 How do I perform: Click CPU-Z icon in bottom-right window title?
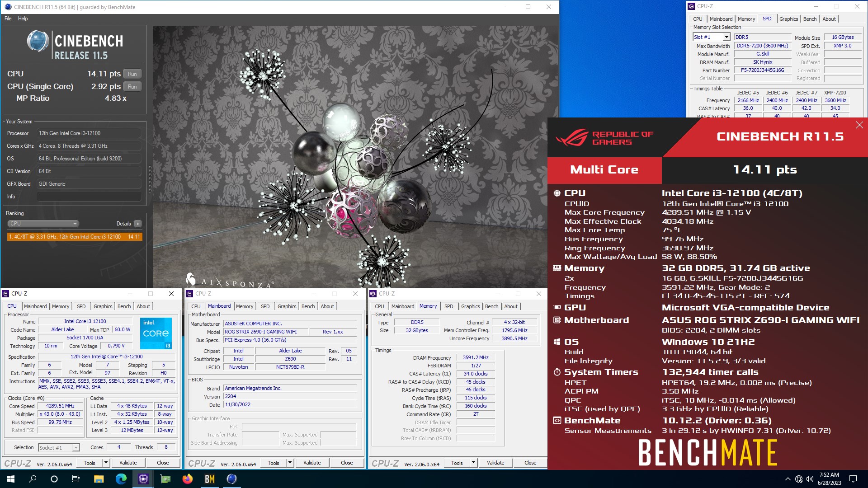tap(373, 294)
